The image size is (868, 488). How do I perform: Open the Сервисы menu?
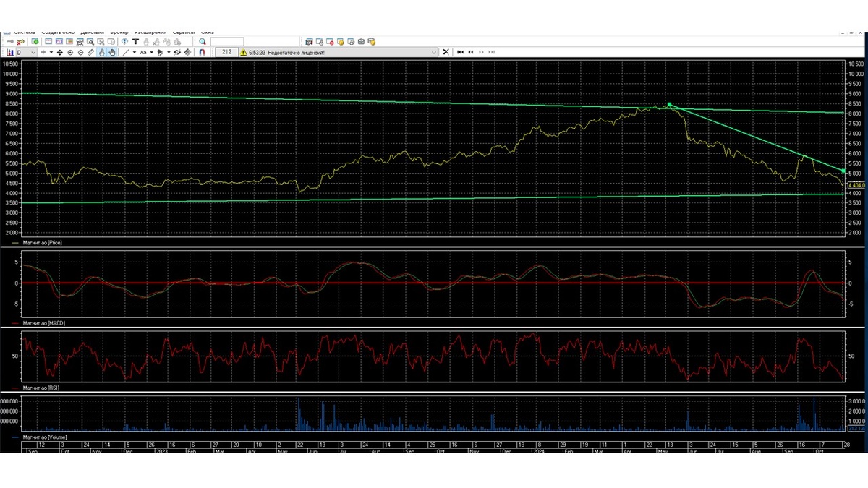[x=184, y=33]
